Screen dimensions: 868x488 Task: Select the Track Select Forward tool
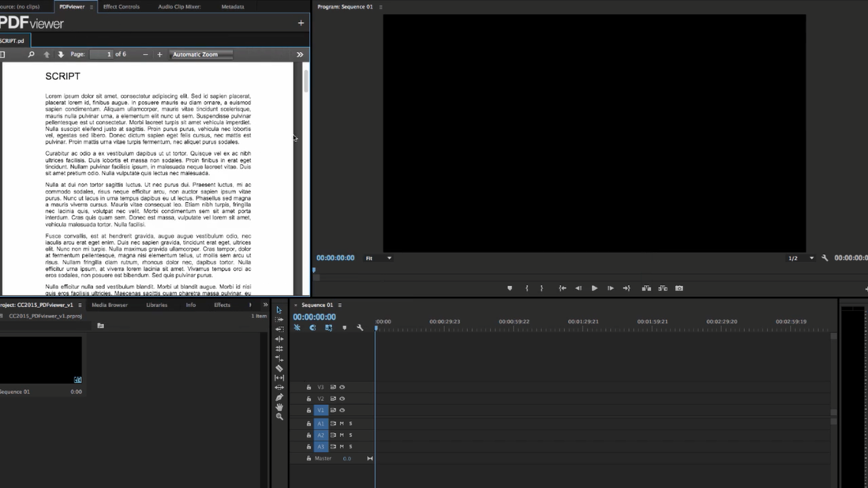coord(279,320)
